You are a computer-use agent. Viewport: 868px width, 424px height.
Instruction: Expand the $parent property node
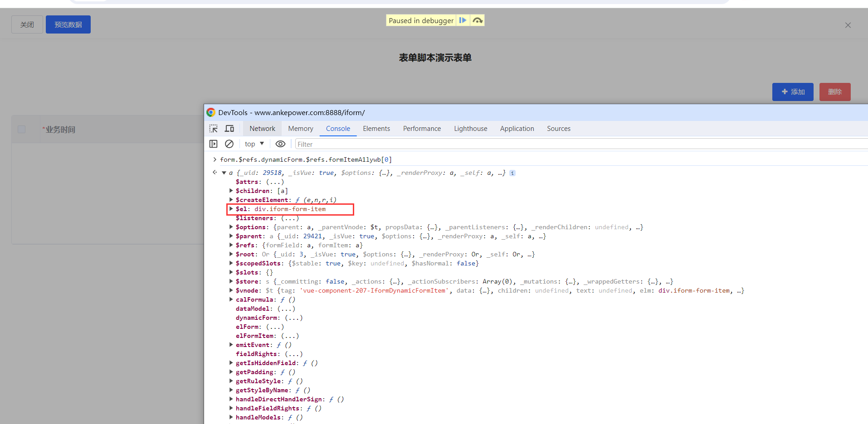(x=231, y=236)
